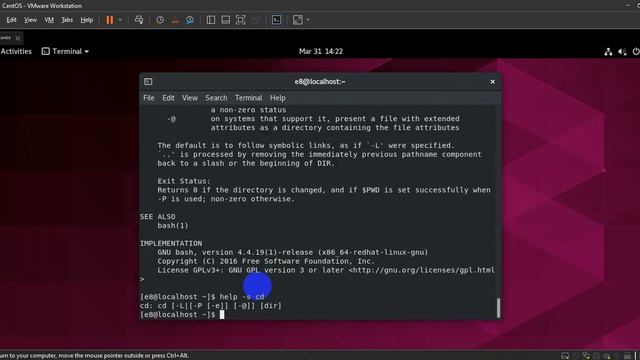The image size is (640, 360).
Task: Revert to snapshot using the toolbar icon
Action: click(175, 20)
